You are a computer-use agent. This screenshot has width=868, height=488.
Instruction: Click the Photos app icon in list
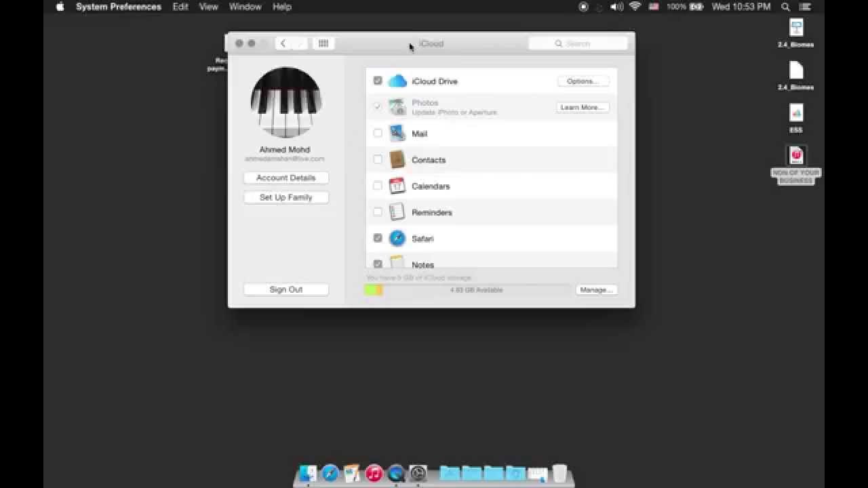[397, 107]
